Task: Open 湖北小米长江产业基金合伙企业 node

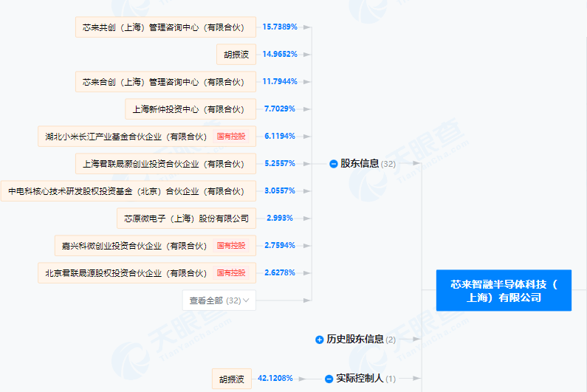Action: (126, 137)
